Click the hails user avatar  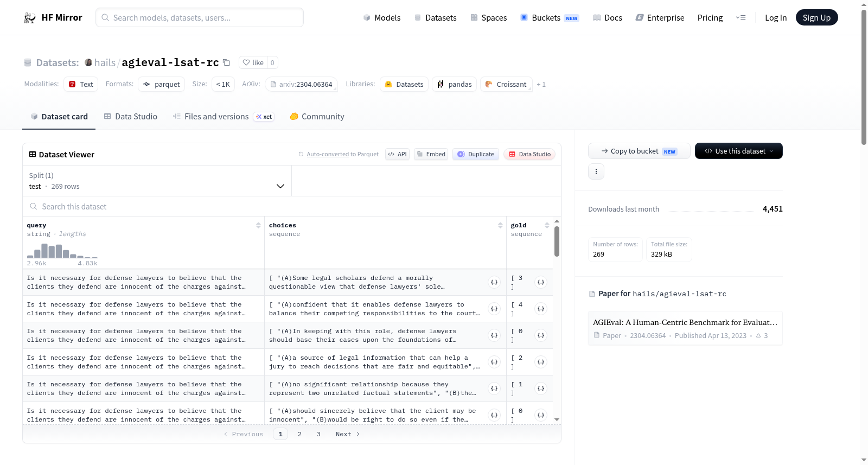(88, 62)
